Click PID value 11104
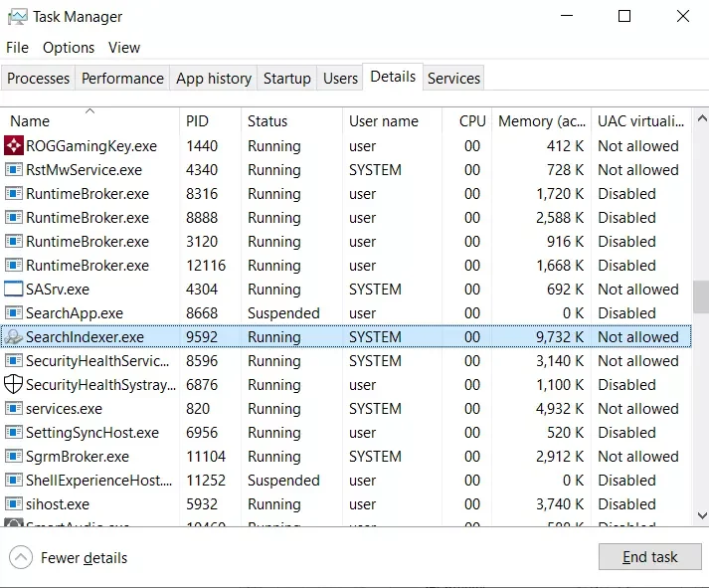 pyautogui.click(x=206, y=457)
